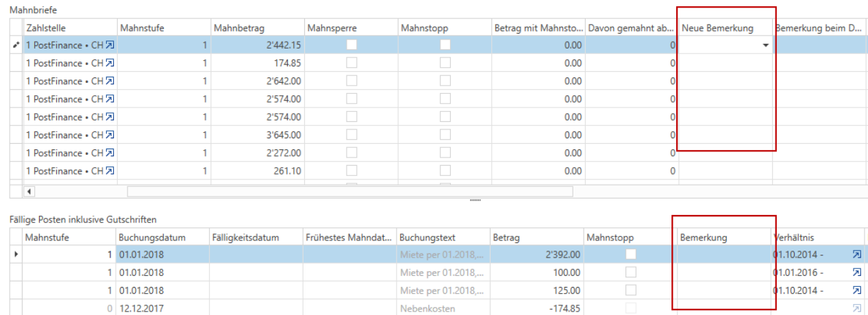
Task: Tick Mahnsperre in the 2'272.00 row
Action: (351, 153)
